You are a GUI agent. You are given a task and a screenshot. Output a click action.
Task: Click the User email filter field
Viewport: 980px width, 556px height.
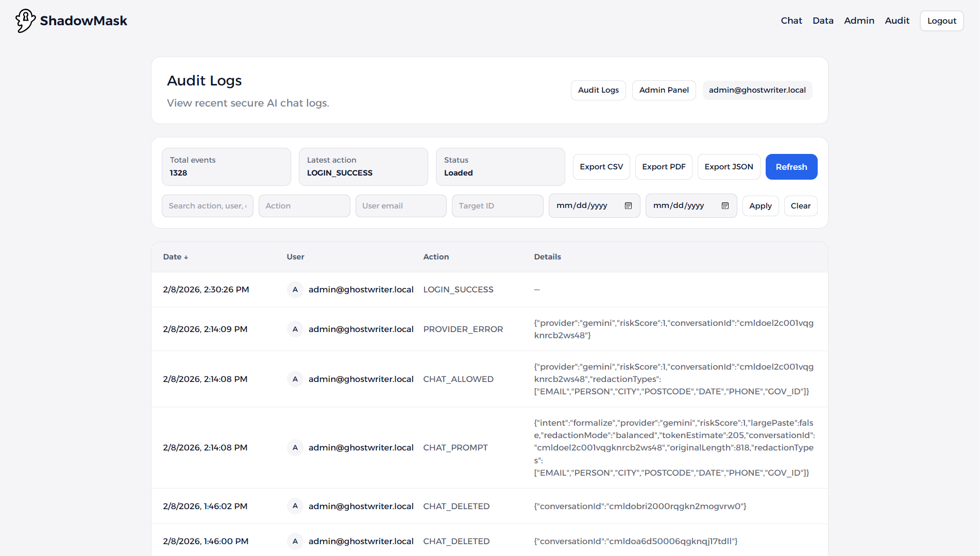[400, 206]
